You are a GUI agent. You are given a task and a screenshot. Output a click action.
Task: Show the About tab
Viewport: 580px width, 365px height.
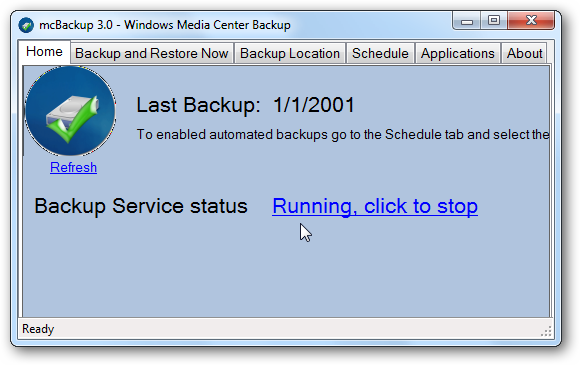[524, 54]
